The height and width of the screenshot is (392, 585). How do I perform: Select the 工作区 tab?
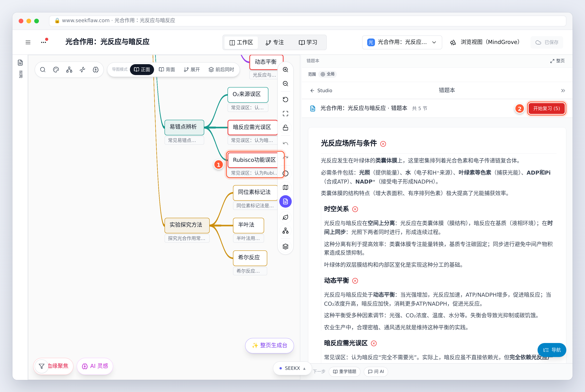pyautogui.click(x=241, y=43)
